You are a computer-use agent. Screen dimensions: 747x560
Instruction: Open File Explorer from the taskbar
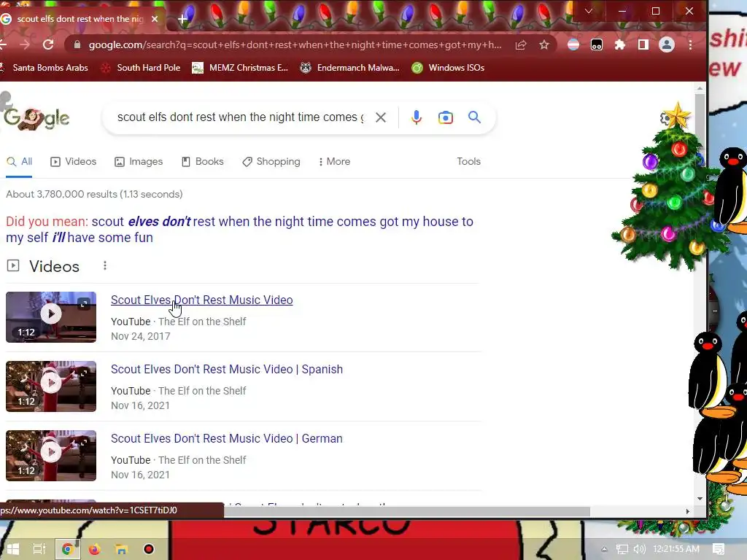click(122, 549)
